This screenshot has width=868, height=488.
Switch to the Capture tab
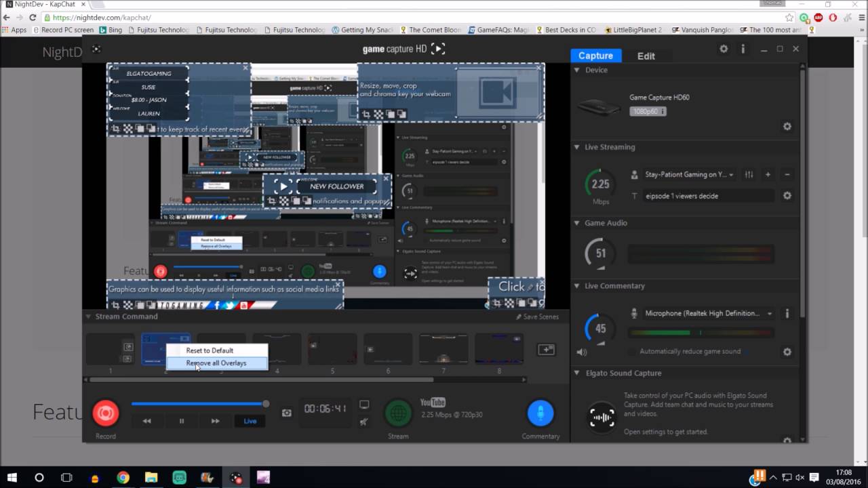pos(596,56)
